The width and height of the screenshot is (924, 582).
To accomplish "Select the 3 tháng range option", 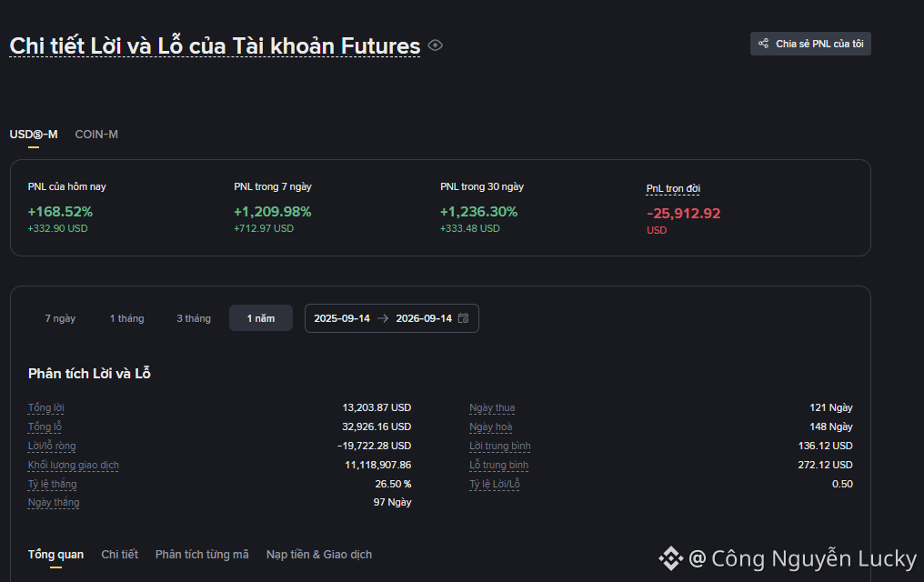I will (194, 318).
